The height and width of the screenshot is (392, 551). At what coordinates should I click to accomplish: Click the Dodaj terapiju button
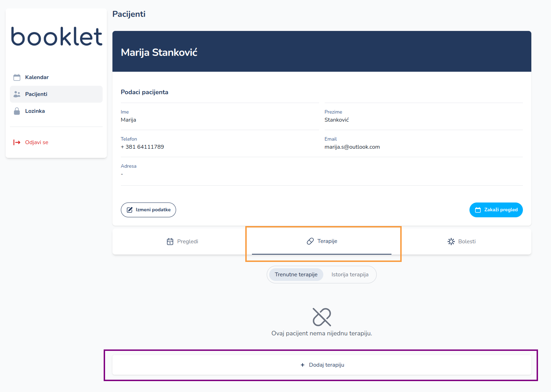tap(322, 365)
